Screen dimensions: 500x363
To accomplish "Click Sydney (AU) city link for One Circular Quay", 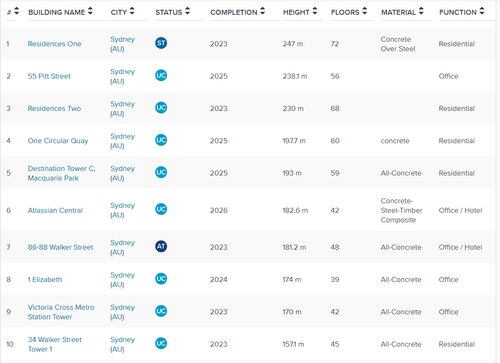I will tap(122, 141).
